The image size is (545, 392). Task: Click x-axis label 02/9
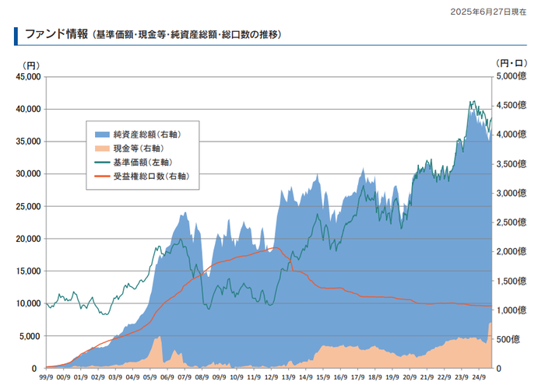(x=98, y=377)
